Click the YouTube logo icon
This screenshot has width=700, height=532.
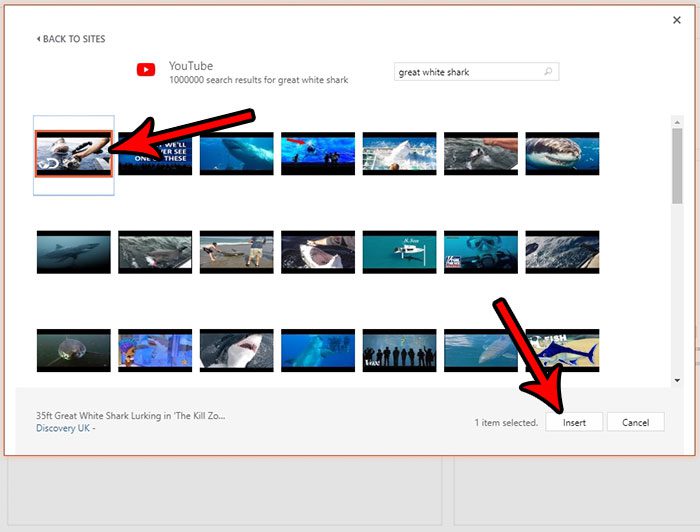(x=146, y=70)
